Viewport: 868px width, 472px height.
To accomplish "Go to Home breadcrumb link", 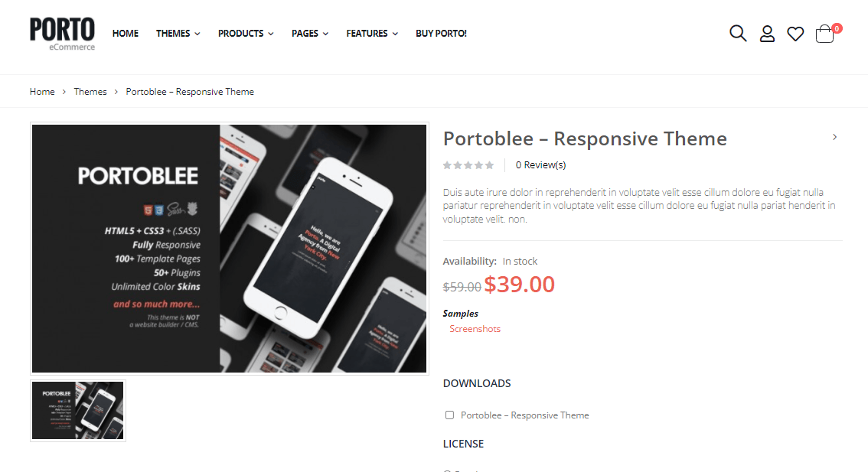I will tap(42, 92).
